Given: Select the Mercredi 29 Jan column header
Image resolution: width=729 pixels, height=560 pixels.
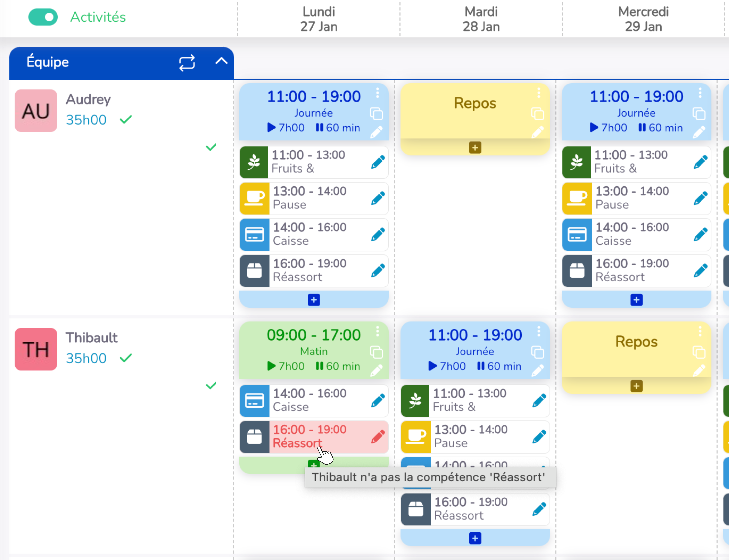Looking at the screenshot, I should coord(643,19).
